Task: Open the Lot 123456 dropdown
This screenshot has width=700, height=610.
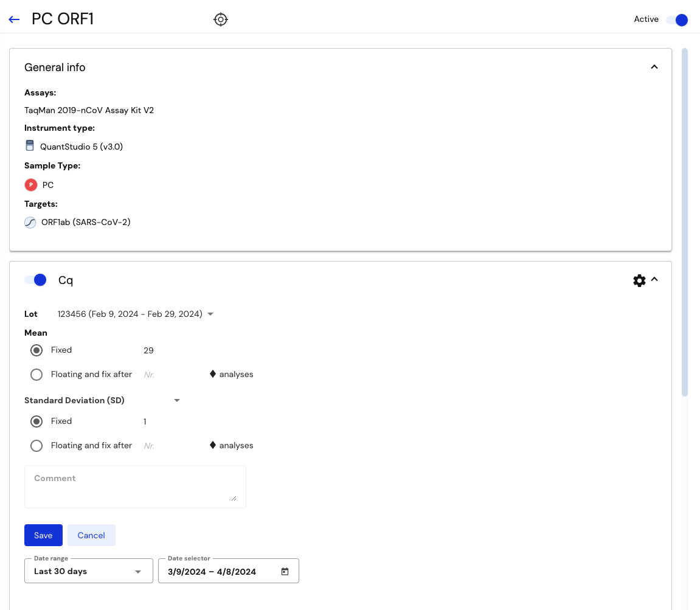Action: click(136, 314)
